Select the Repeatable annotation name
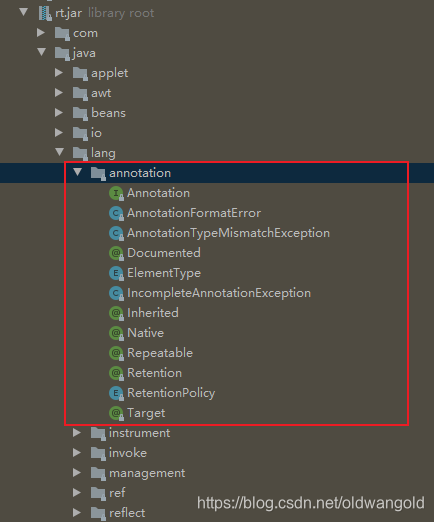This screenshot has height=522, width=434. [x=160, y=353]
